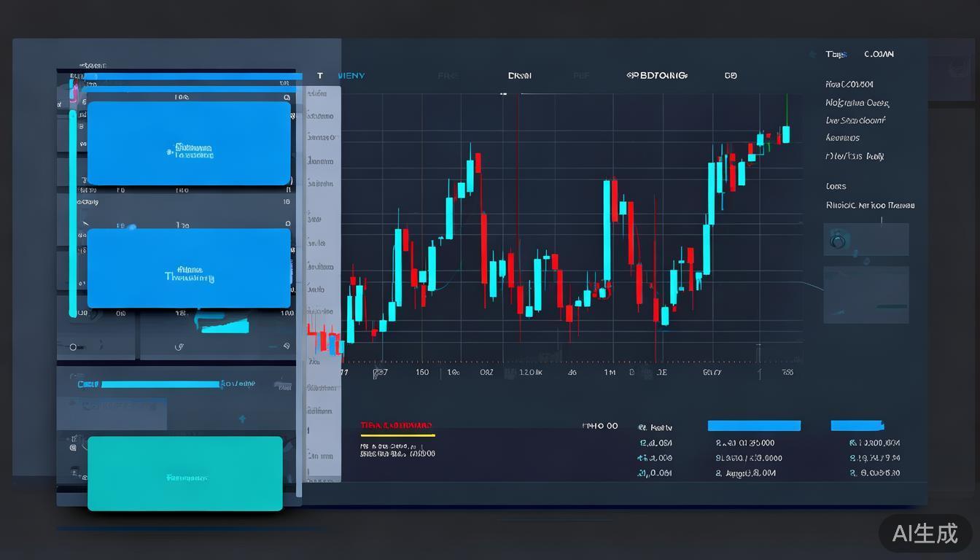Click the T icon above the chart
Viewport: 980px width, 560px height.
click(320, 76)
